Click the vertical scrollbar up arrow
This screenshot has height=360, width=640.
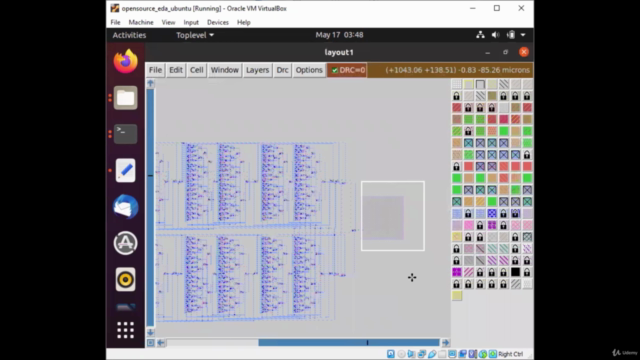pos(150,83)
